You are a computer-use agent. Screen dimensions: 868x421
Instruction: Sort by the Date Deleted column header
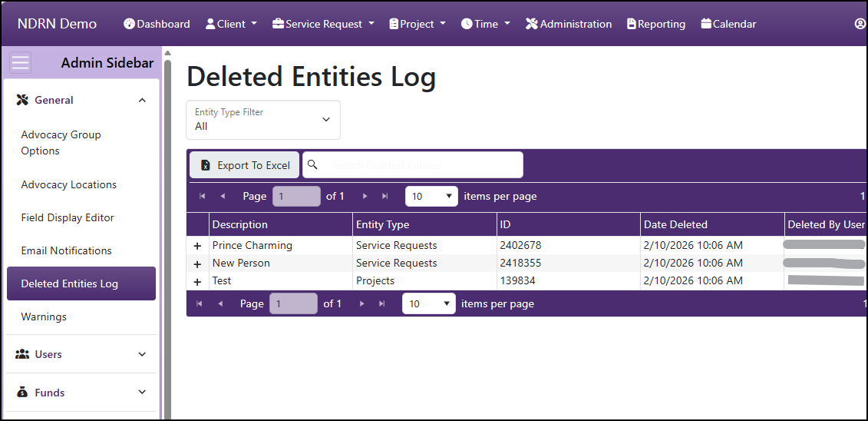click(712, 224)
